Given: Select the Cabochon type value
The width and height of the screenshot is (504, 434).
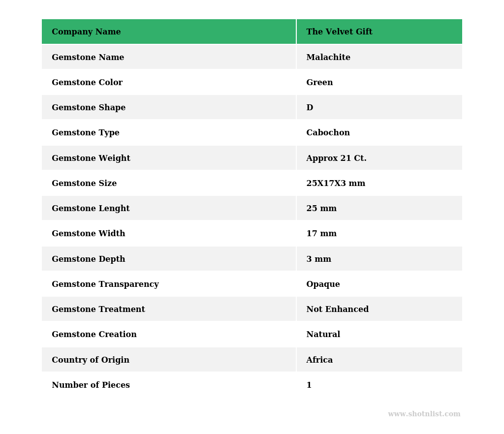Looking at the screenshot, I should (x=328, y=133).
